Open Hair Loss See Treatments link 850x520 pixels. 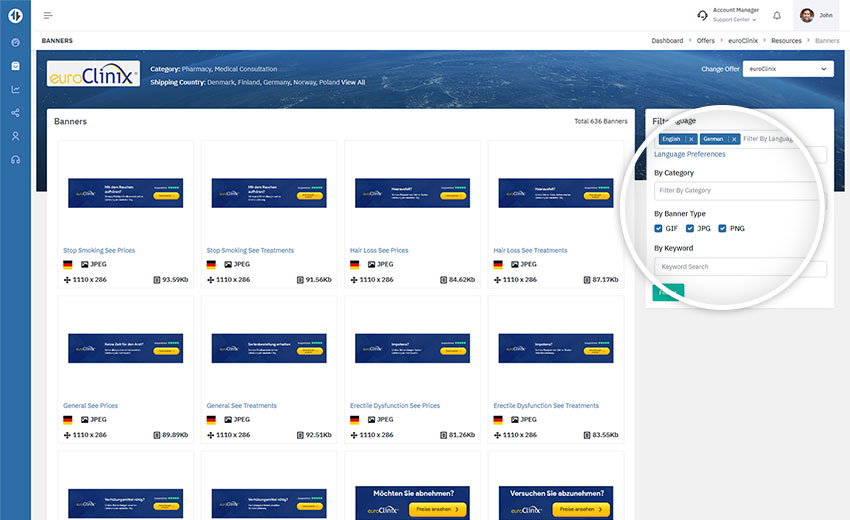pyautogui.click(x=530, y=251)
